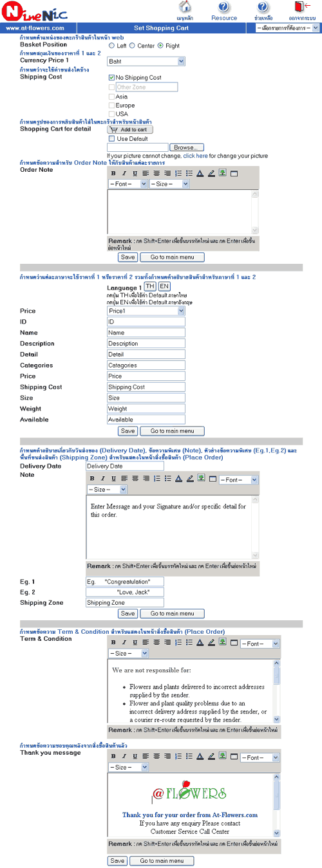Uncheck No Shipping Cost checkbox
The height and width of the screenshot is (868, 322).
pyautogui.click(x=112, y=77)
